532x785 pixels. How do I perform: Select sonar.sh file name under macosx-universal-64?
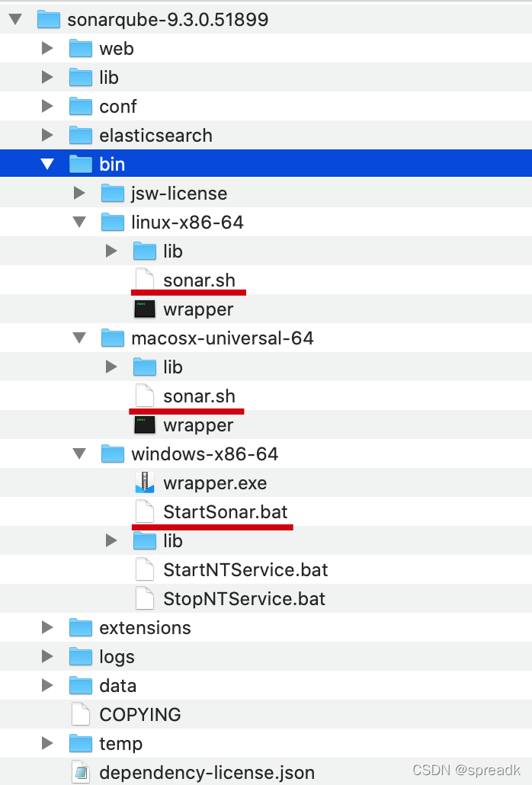199,396
